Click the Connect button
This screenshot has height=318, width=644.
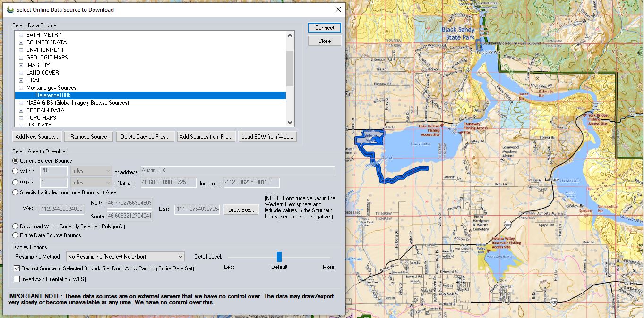(325, 28)
